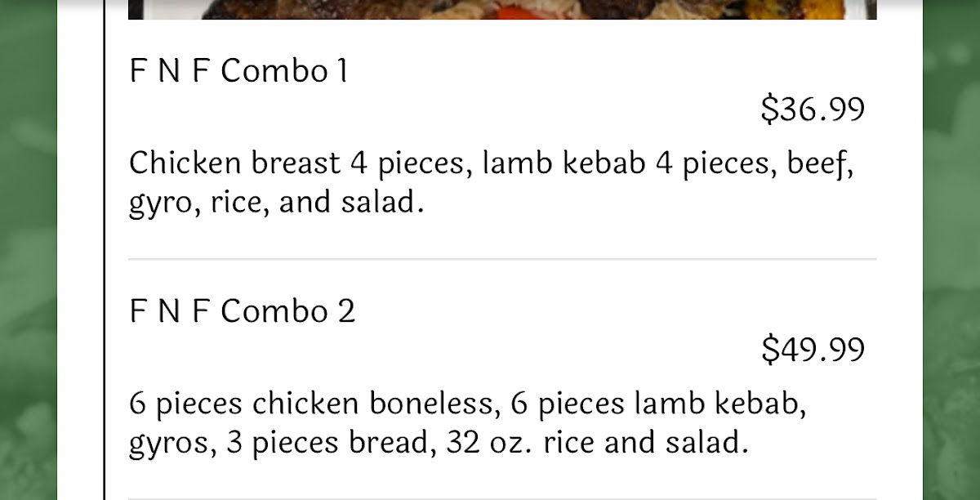Open the F N F Combo 2 item
Image resolution: width=980 pixels, height=500 pixels.
pos(242,311)
